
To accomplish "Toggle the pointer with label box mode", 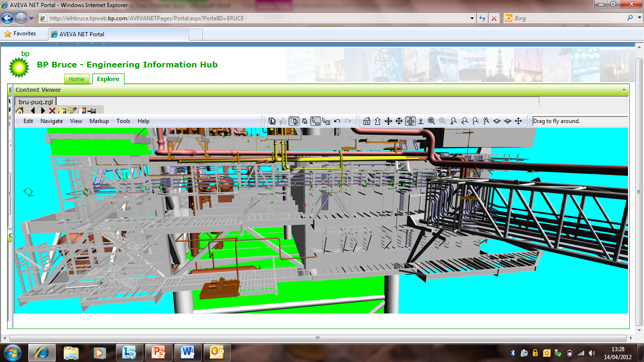I will pos(315,121).
